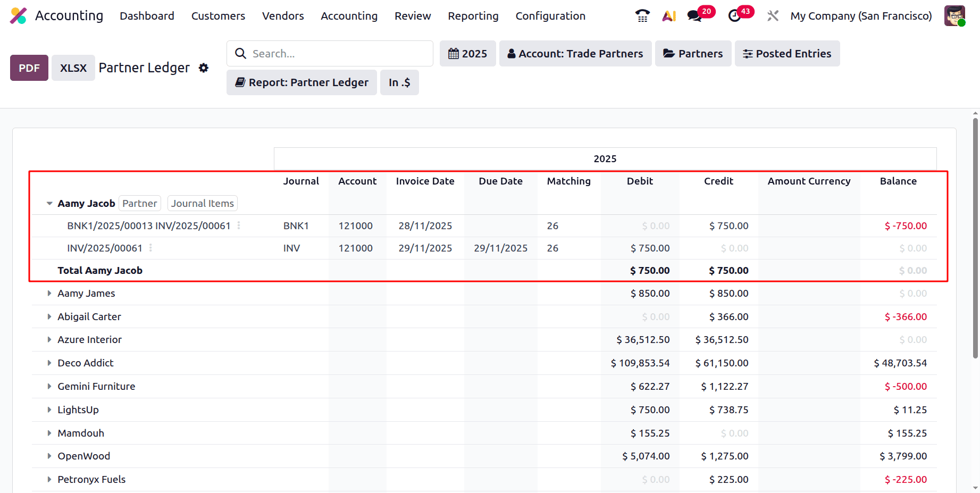
Task: Open the Dashboard menu
Action: 147,16
